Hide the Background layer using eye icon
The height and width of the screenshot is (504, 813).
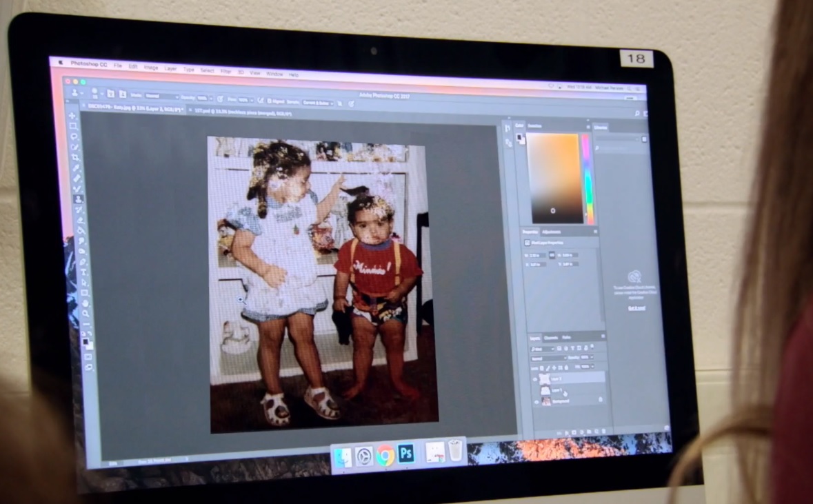tap(536, 401)
